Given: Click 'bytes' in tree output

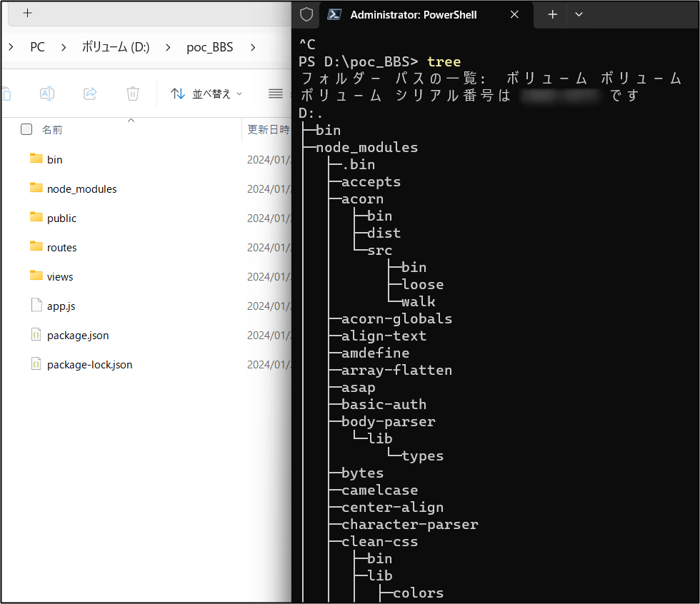Looking at the screenshot, I should 363,473.
